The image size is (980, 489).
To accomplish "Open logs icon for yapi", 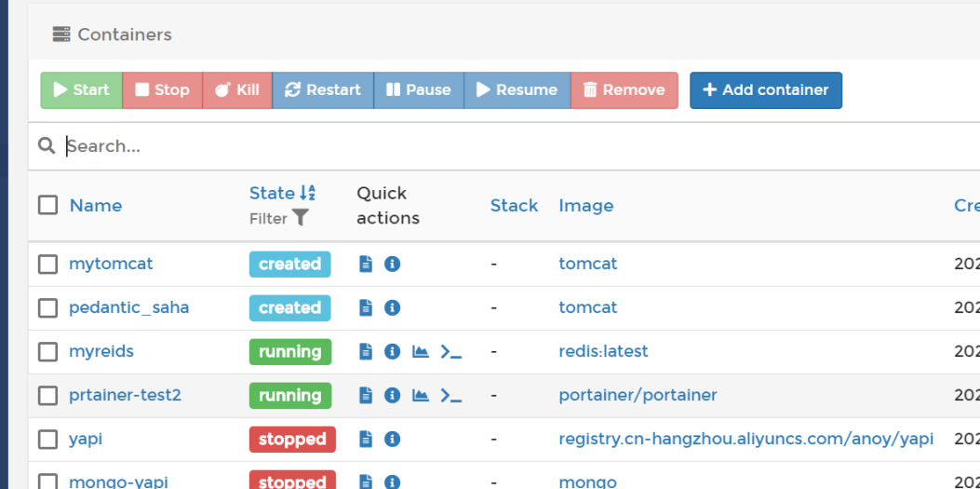I will 366,439.
